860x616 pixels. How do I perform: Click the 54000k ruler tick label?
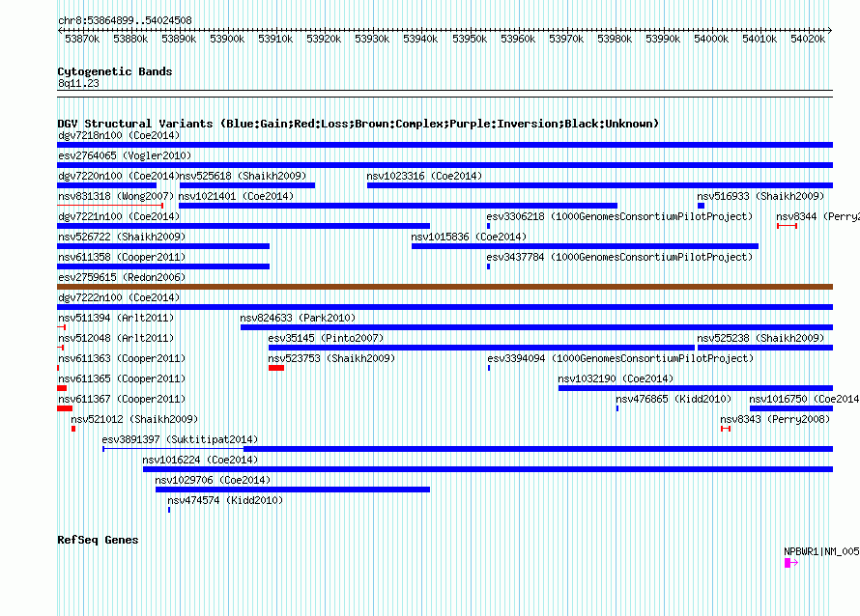711,39
